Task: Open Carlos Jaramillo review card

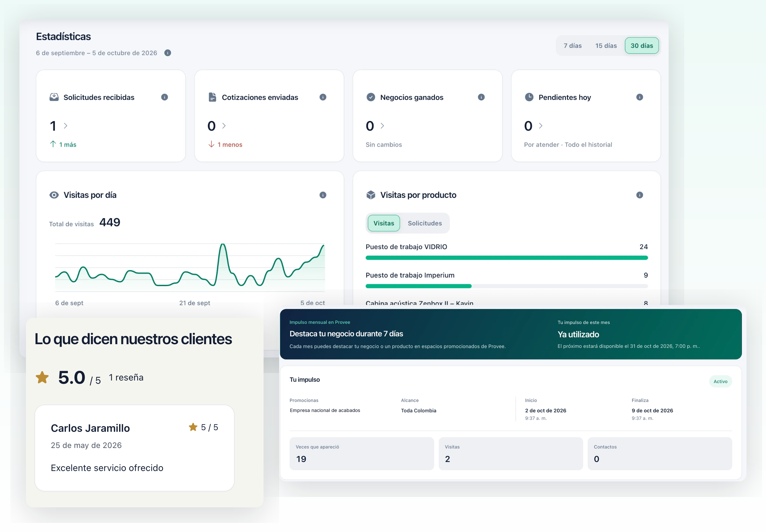Action: click(x=134, y=448)
